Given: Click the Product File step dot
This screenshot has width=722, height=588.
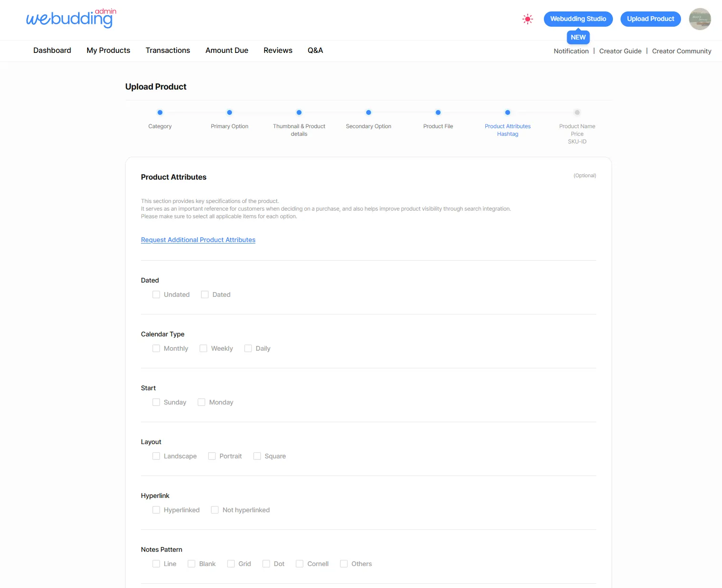Looking at the screenshot, I should [x=438, y=112].
